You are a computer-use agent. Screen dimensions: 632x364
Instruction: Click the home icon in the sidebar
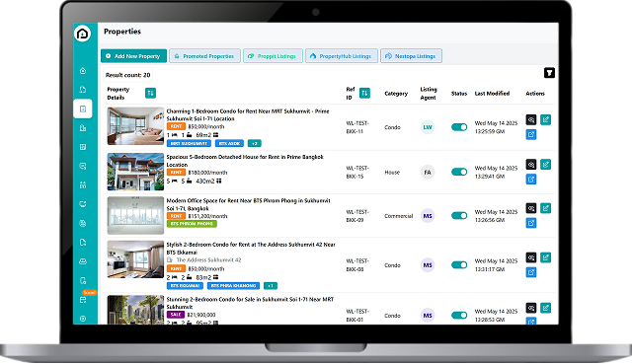[x=83, y=71]
